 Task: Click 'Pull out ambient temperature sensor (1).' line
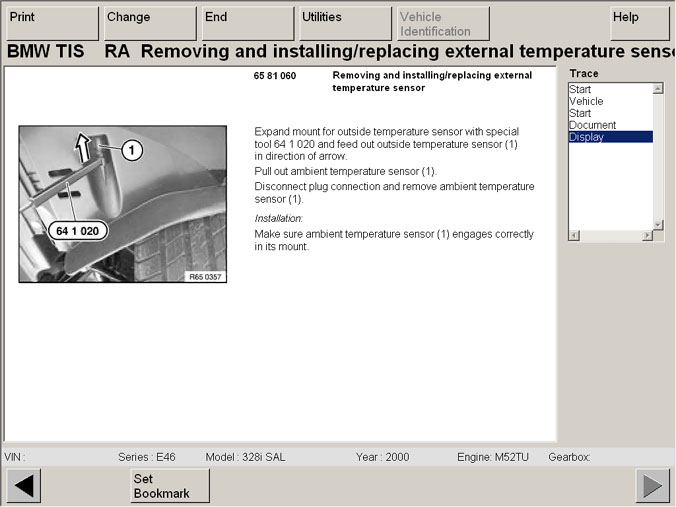tap(346, 172)
